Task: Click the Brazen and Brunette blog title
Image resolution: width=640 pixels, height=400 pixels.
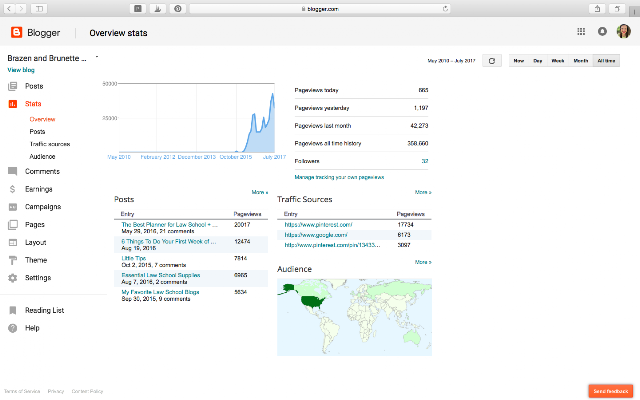Action: click(x=47, y=58)
